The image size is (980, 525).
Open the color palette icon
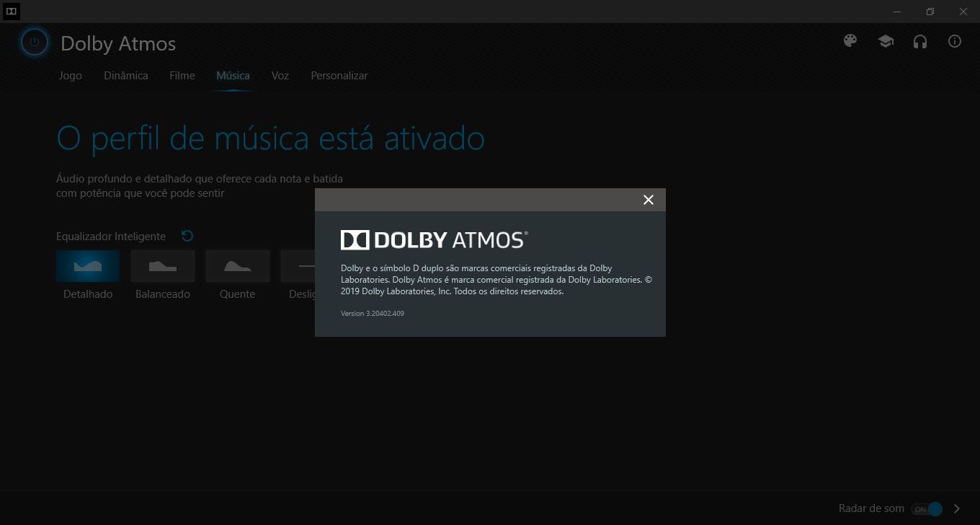[x=850, y=41]
